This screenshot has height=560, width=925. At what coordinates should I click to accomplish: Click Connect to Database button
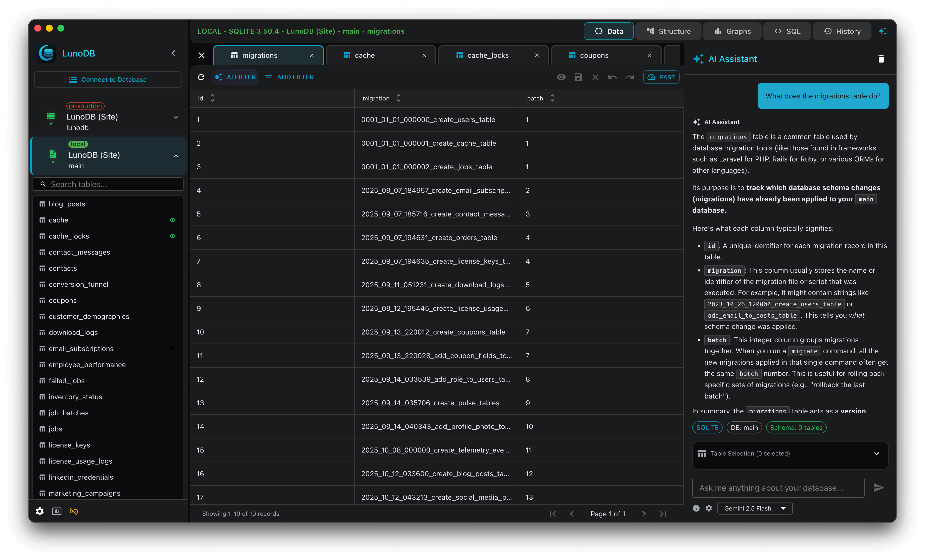click(x=108, y=80)
